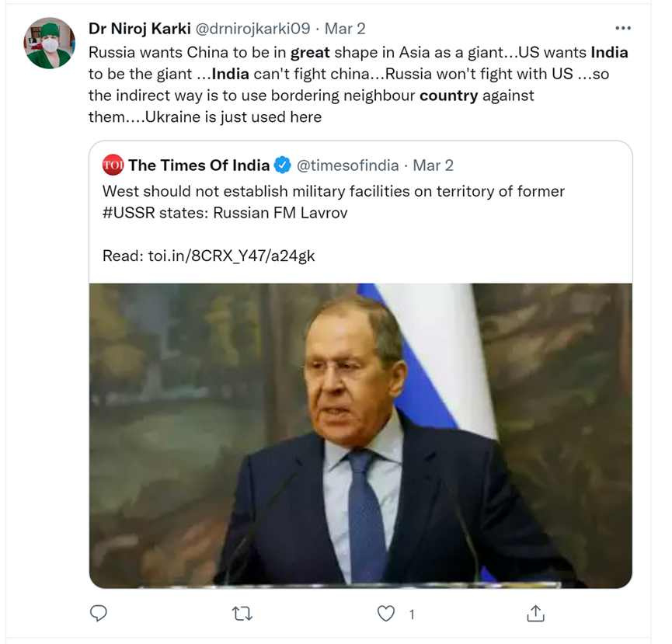The height and width of the screenshot is (644, 672).
Task: Click the reply speech bubble icon
Action: pyautogui.click(x=99, y=614)
